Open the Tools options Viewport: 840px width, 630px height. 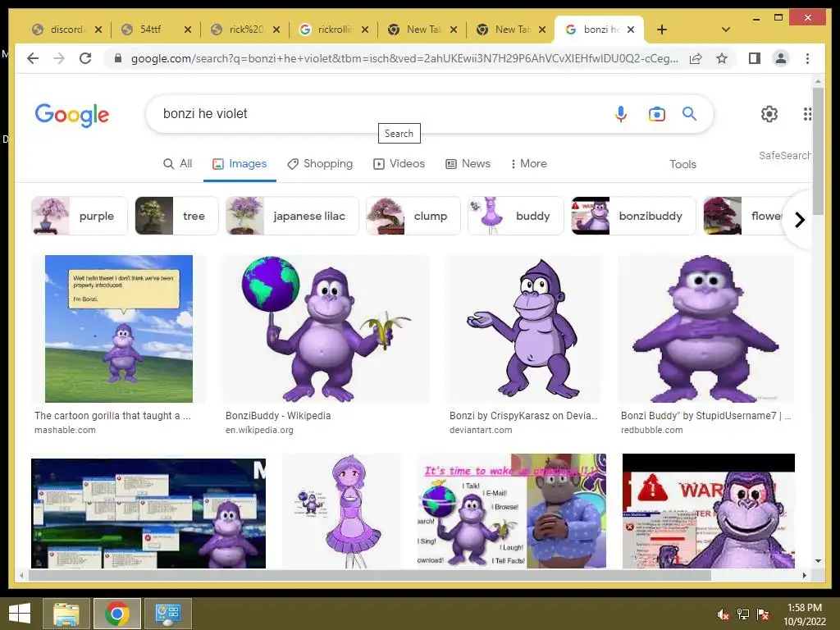click(682, 164)
